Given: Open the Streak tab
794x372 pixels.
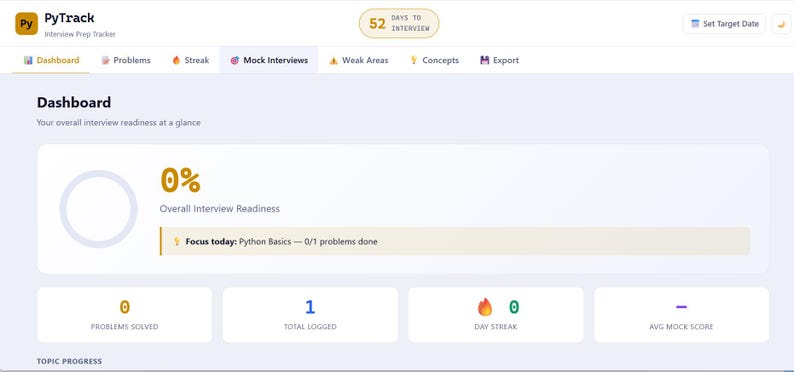Looking at the screenshot, I should coord(190,60).
